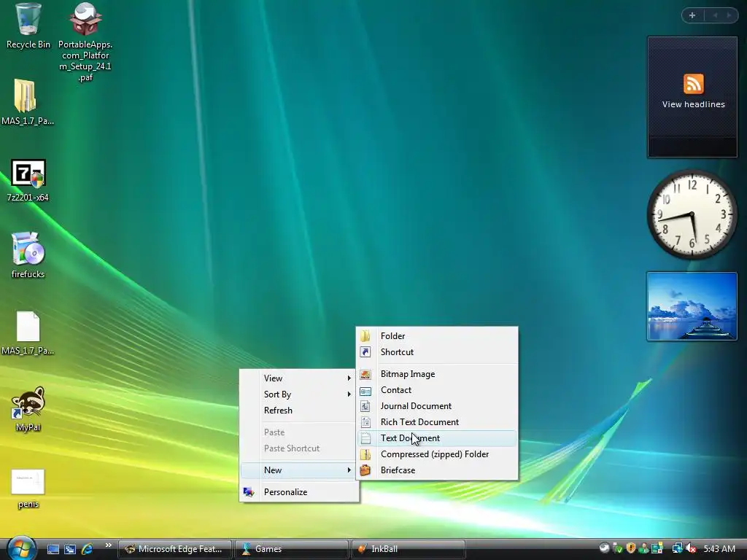Open the network connection tray icon
The width and height of the screenshot is (747, 560).
677,548
